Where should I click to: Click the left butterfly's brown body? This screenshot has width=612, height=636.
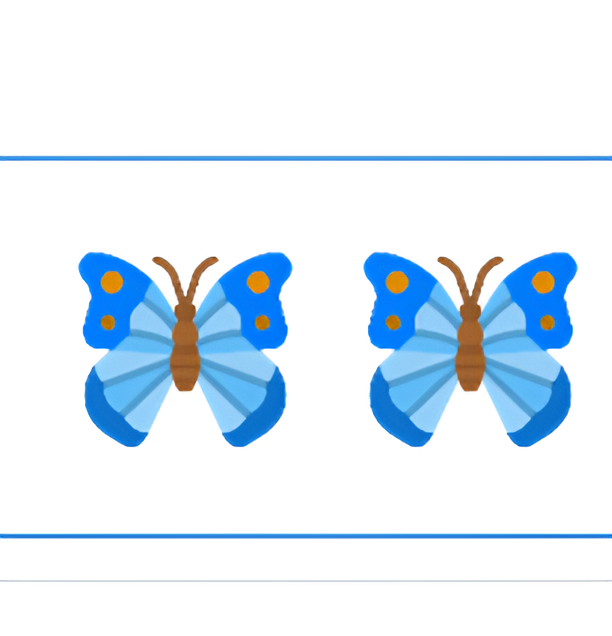coord(185,348)
